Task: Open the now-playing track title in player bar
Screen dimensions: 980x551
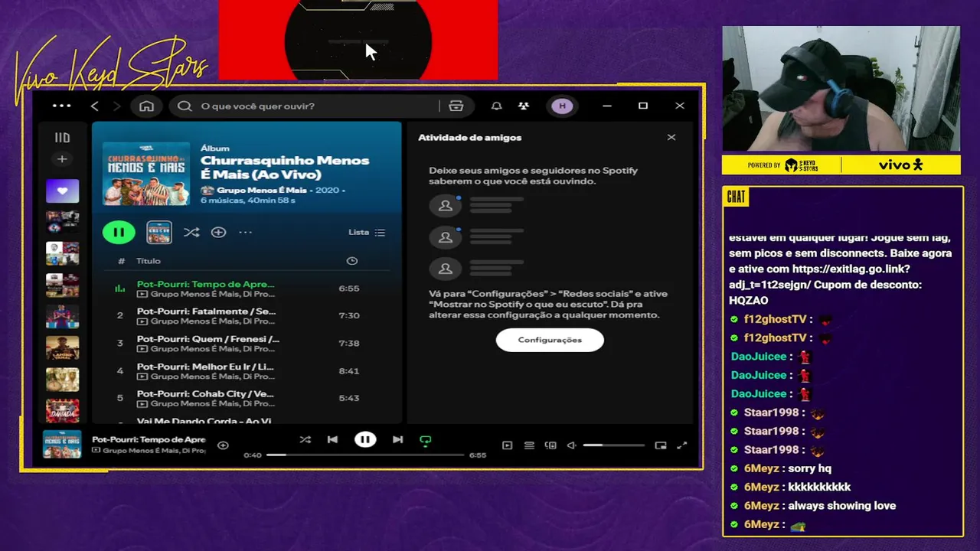Action: pyautogui.click(x=149, y=439)
